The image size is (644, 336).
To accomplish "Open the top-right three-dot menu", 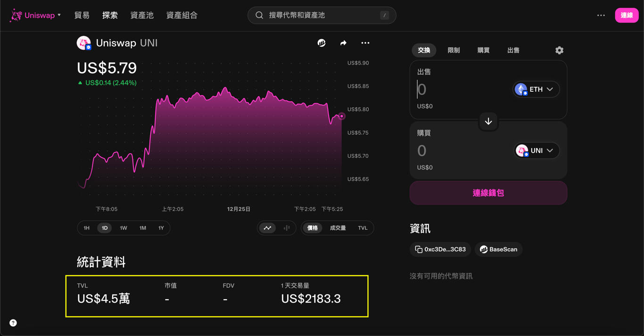I will point(601,15).
